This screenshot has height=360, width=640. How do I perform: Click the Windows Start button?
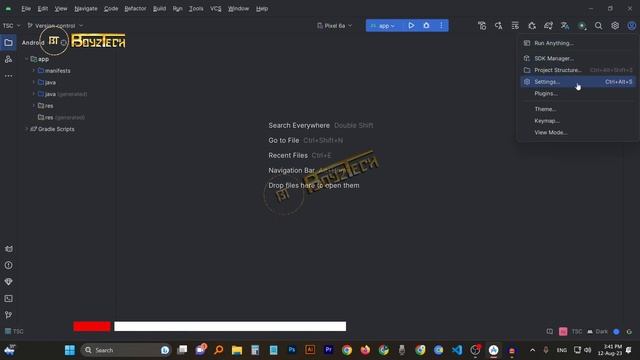[70, 350]
